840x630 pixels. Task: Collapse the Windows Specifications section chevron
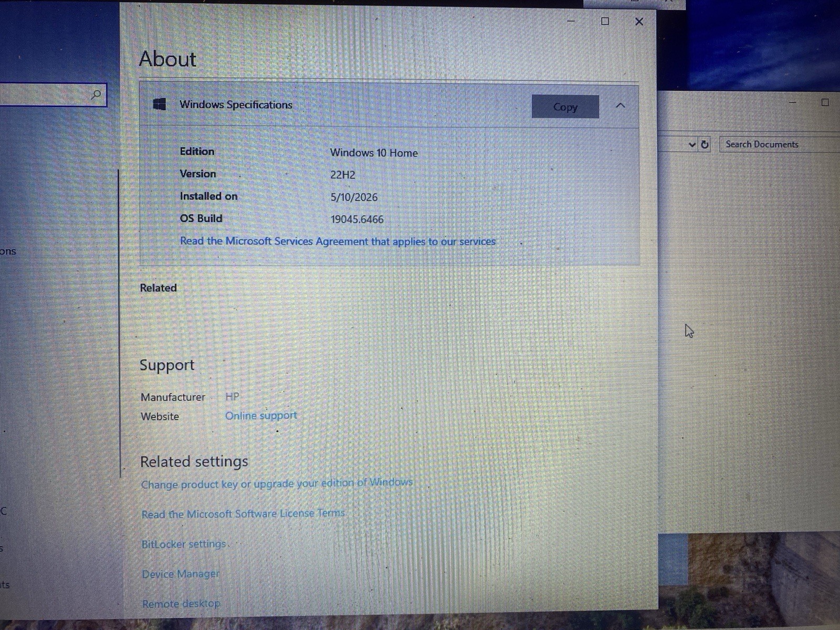(x=620, y=106)
